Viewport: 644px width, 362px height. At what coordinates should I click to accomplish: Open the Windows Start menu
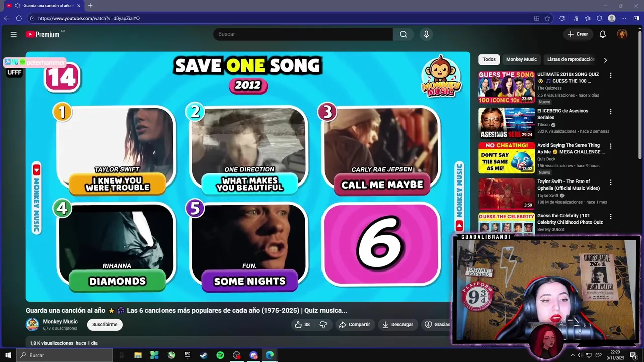pos(8,355)
